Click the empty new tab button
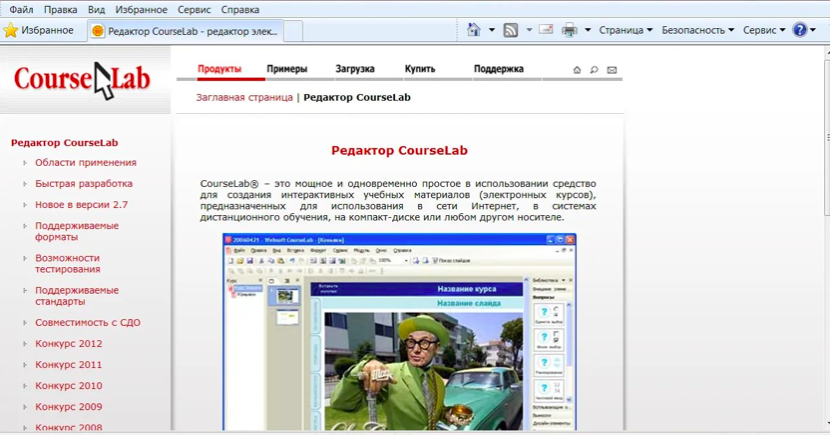 tap(293, 31)
